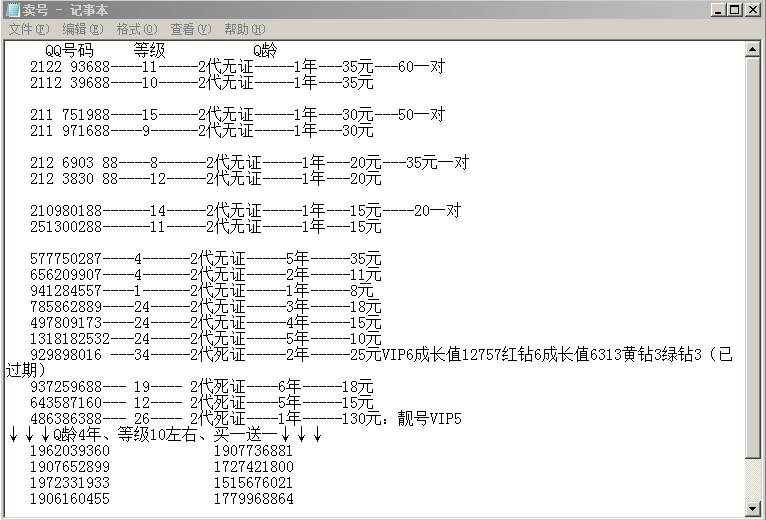Viewport: 766px width, 520px height.
Task: Click the scrollbar up arrow
Action: (x=752, y=49)
